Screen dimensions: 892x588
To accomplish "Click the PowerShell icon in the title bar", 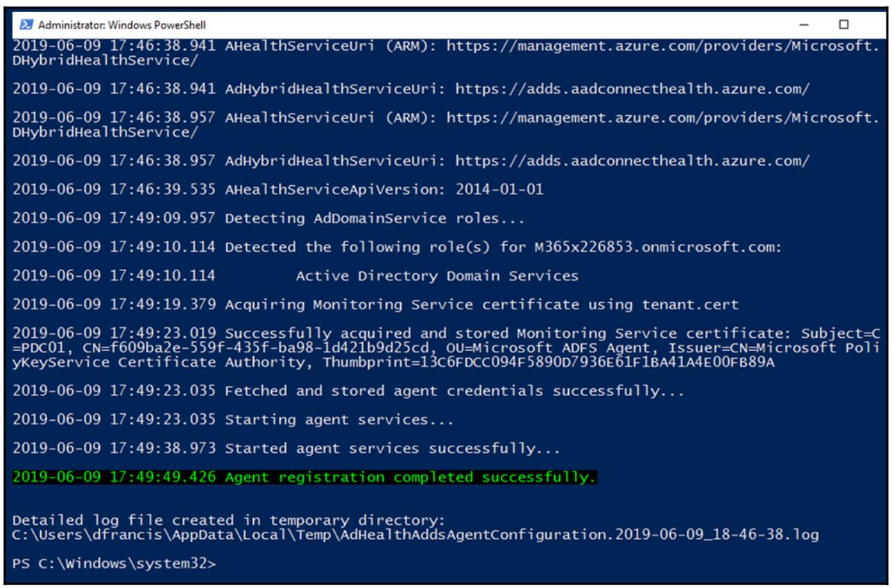I will click(x=26, y=25).
